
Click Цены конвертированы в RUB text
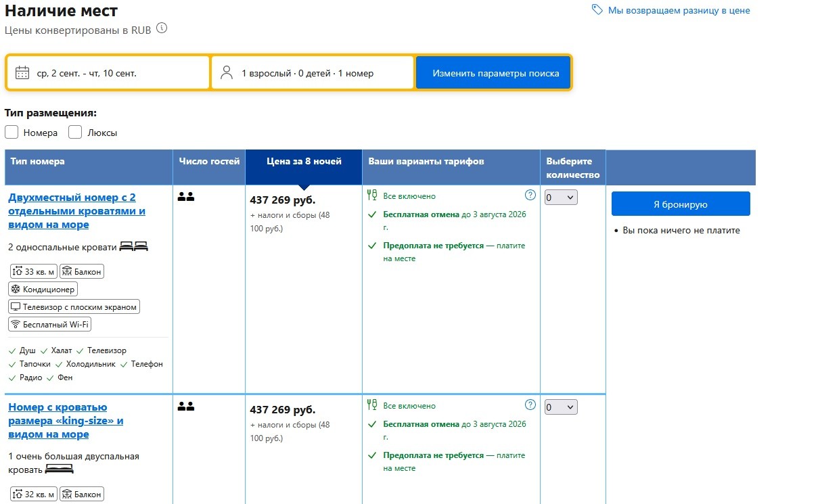point(78,30)
